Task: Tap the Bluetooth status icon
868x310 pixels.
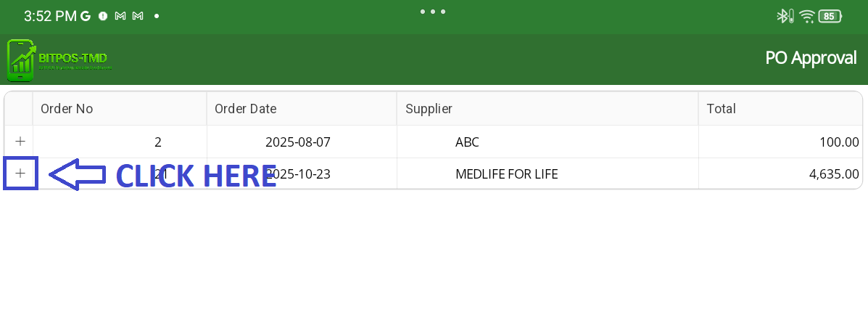Action: click(784, 15)
